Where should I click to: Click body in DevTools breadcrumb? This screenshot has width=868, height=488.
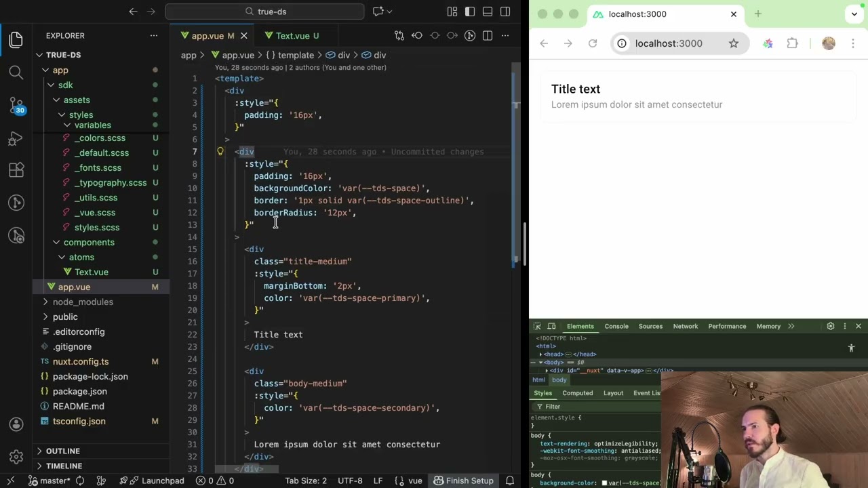point(559,380)
